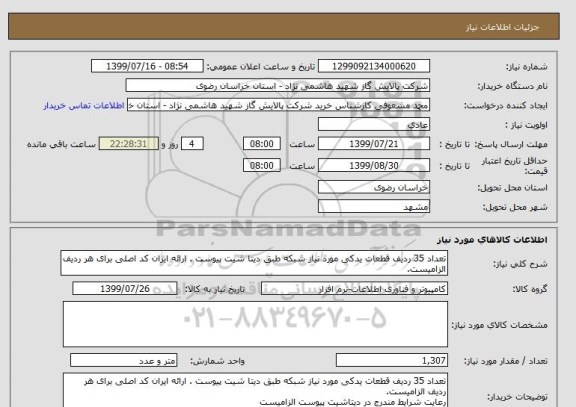Click the buyer organization name field
The width and height of the screenshot is (576, 407).
click(278, 86)
